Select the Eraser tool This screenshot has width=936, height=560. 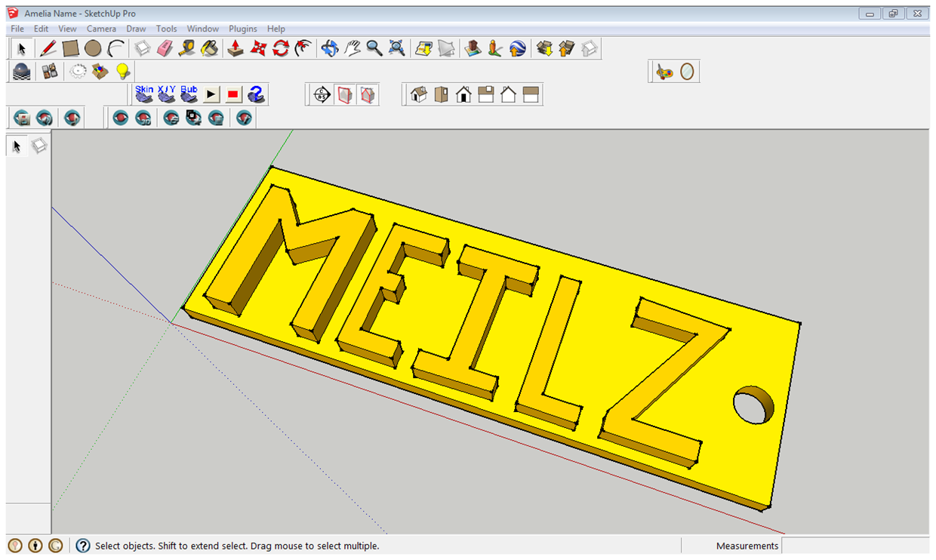165,48
